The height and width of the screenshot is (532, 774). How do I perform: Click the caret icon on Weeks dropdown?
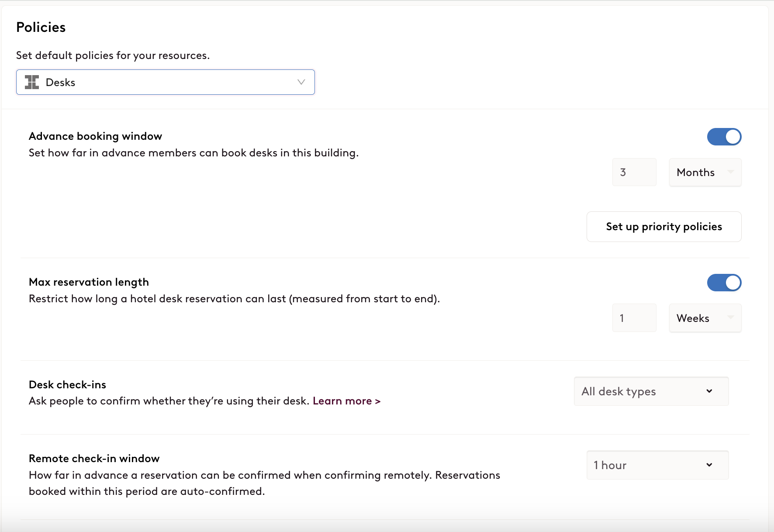pyautogui.click(x=730, y=318)
